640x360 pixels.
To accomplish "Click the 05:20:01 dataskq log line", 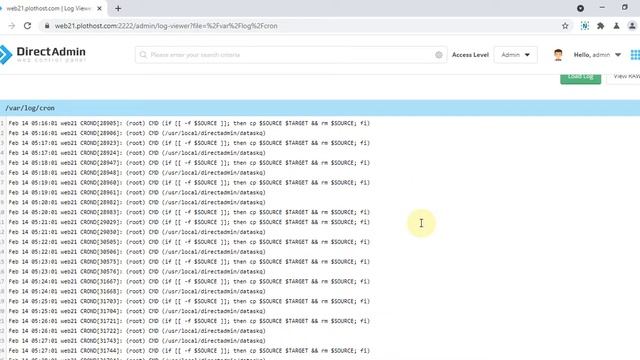I will (137, 202).
